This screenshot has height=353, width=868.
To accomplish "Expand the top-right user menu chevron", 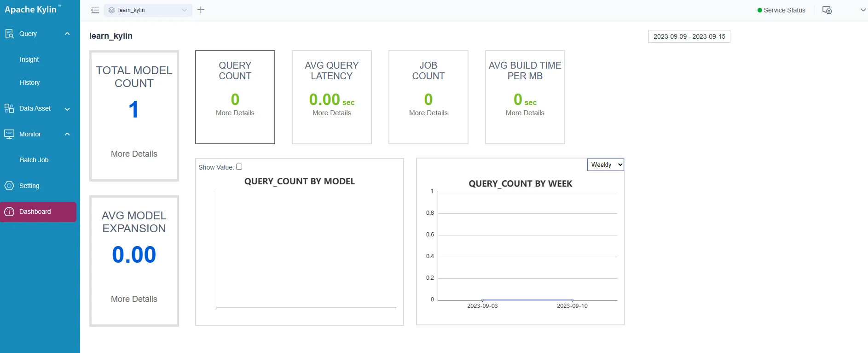I will [x=863, y=10].
